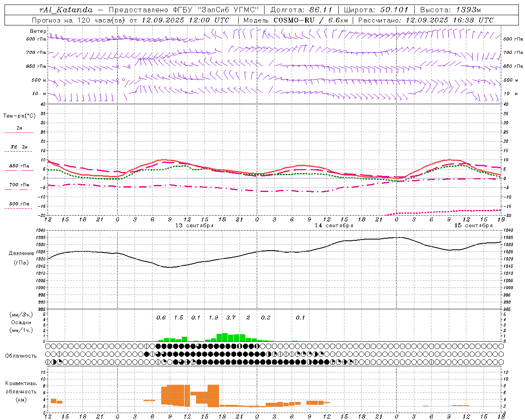Click the station name rAl_Katanda
525x420 pixels.
point(66,10)
